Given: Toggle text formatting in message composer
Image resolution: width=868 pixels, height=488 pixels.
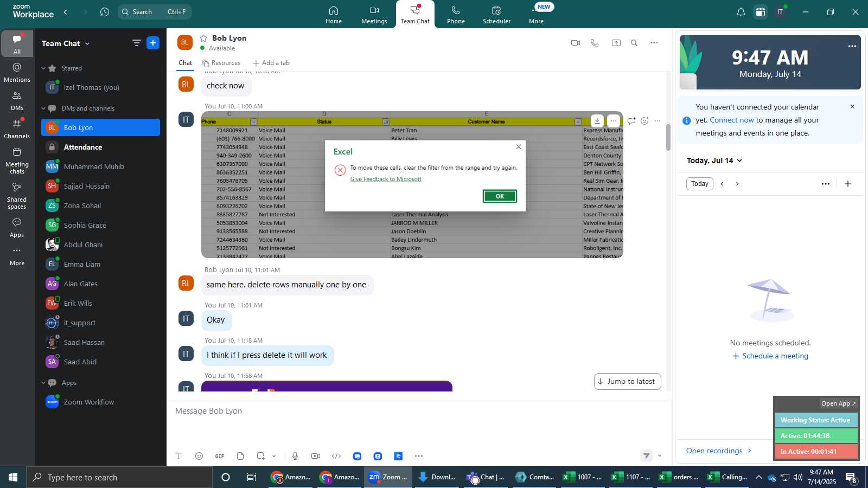Looking at the screenshot, I should [178, 456].
